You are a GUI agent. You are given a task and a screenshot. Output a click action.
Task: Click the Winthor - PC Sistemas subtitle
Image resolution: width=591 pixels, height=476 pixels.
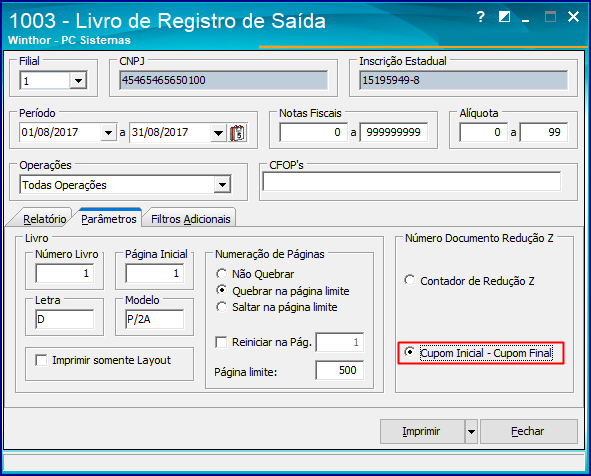69,40
